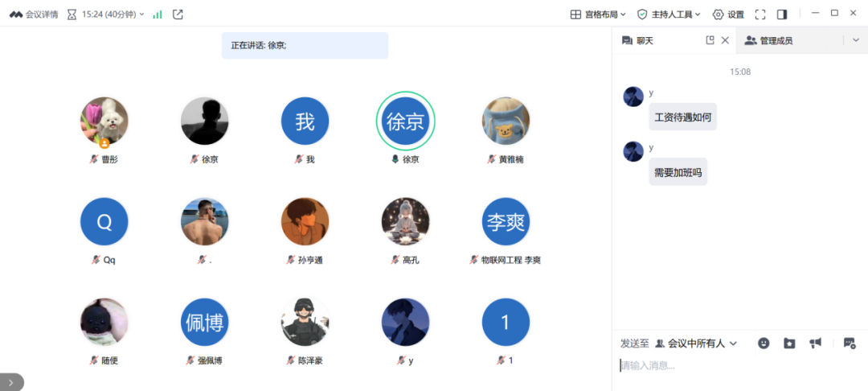Toggle the sidebar panel icon

782,14
